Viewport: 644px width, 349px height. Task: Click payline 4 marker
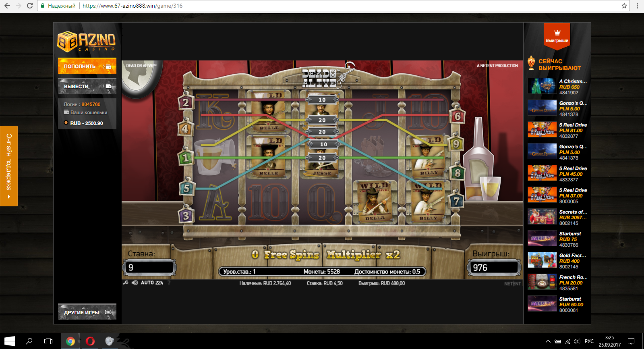[x=185, y=129]
